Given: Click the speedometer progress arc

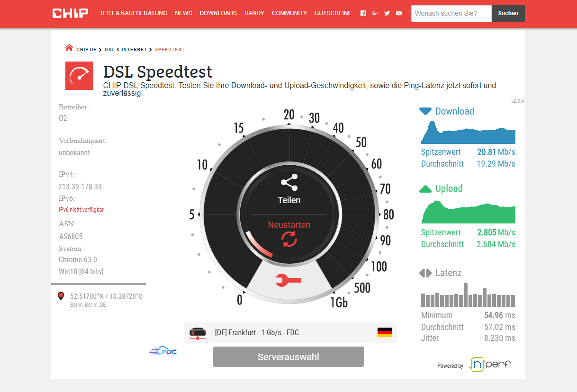Looking at the screenshot, I should click(258, 245).
